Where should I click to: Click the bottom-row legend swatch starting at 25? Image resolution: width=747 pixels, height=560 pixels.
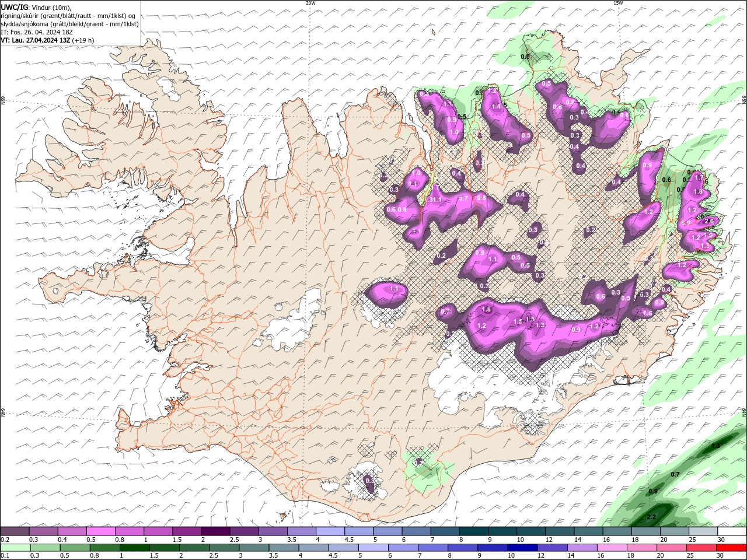click(701, 548)
